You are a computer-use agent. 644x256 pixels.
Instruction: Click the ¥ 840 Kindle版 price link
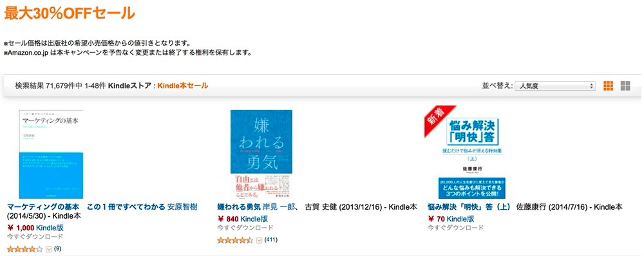(243, 219)
